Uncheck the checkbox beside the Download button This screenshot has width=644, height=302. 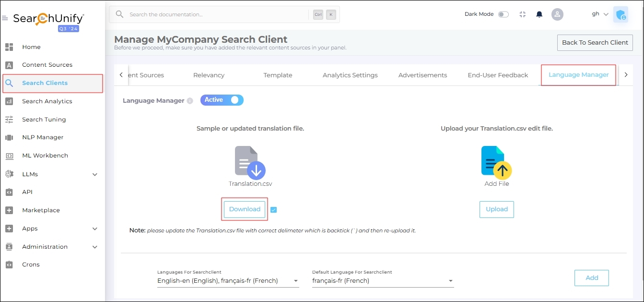273,209
